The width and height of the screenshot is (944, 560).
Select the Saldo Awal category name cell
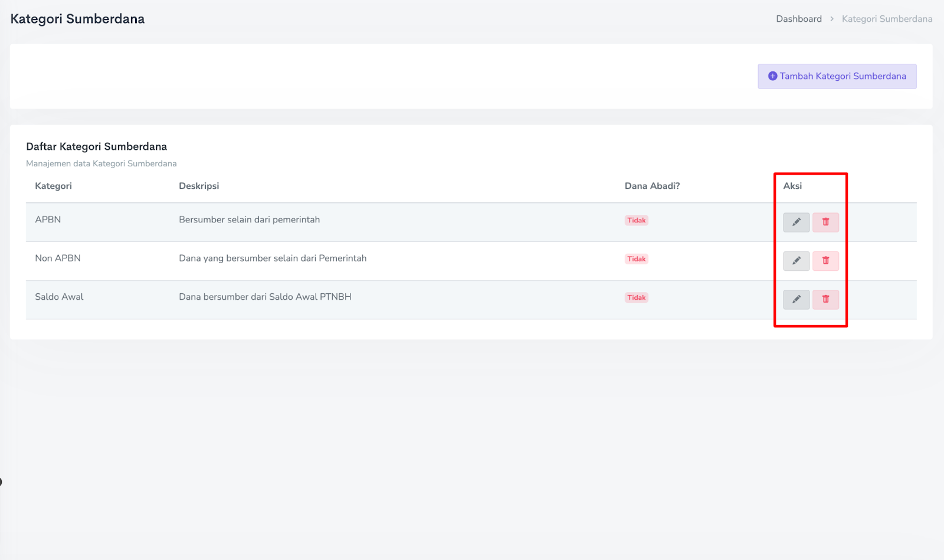point(59,297)
